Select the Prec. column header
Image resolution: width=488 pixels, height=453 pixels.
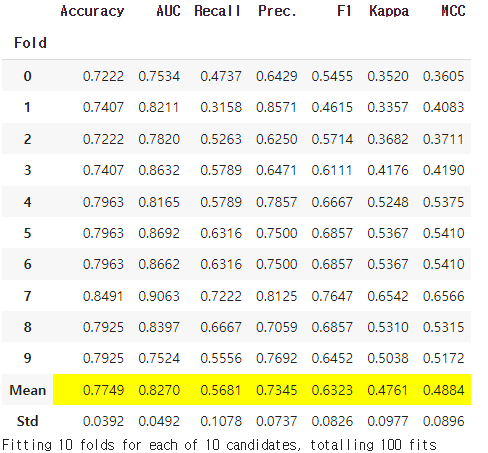click(277, 12)
